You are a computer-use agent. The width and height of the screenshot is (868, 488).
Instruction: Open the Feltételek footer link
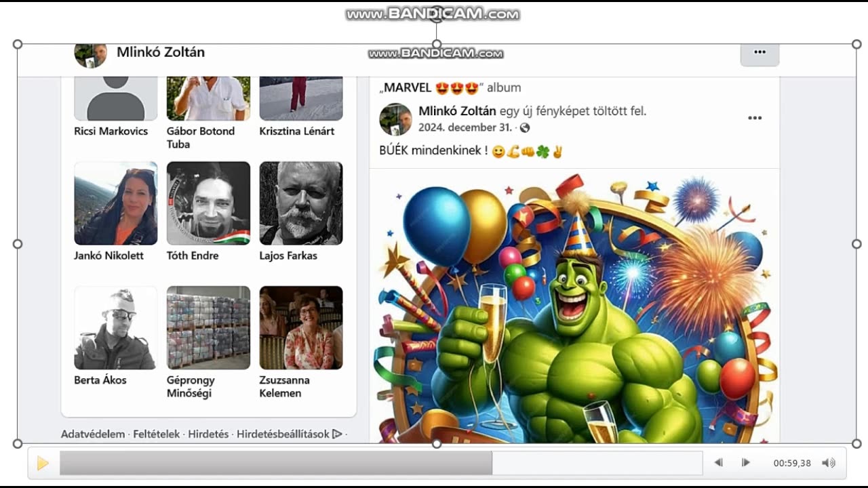click(x=157, y=434)
